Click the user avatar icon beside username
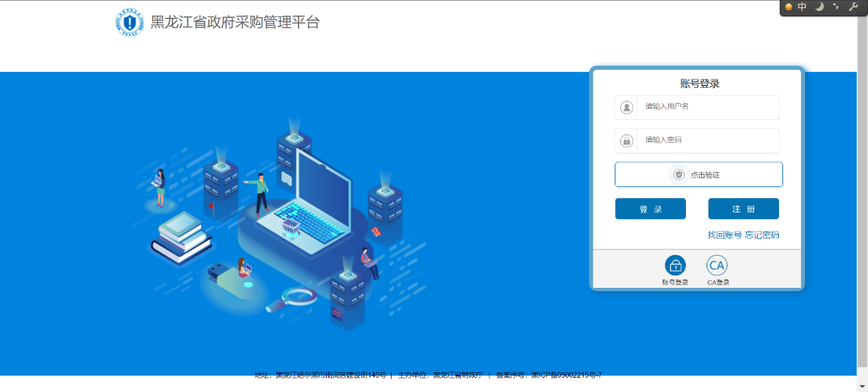 coord(626,108)
